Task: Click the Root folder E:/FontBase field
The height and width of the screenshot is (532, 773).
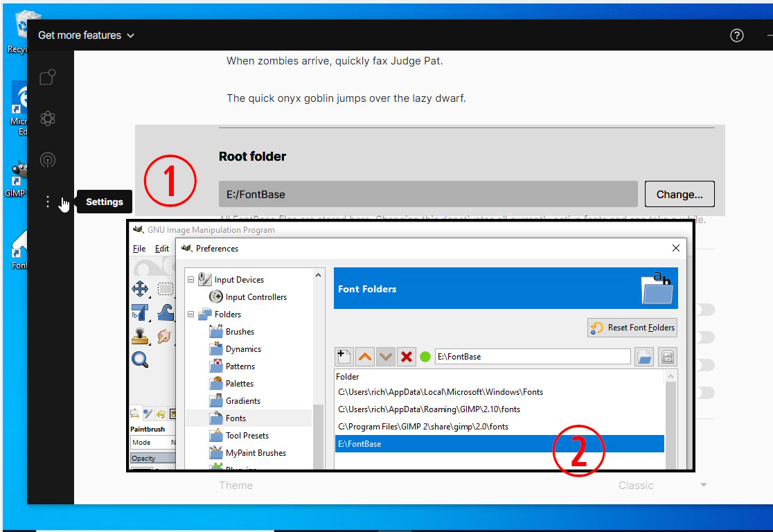Action: [428, 194]
